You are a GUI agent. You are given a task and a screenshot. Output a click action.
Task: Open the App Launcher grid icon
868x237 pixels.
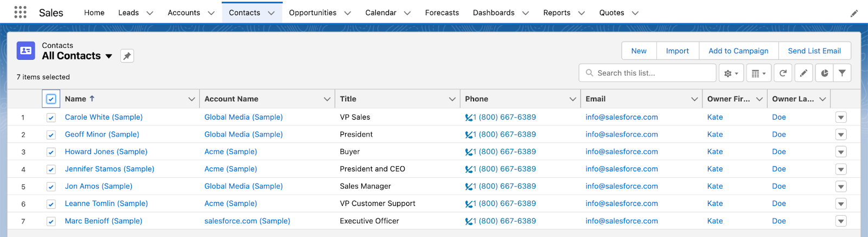pos(20,13)
